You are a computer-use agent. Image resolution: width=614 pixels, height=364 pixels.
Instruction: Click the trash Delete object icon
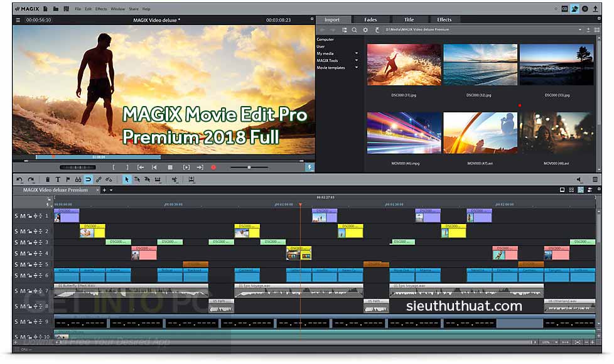tap(47, 179)
